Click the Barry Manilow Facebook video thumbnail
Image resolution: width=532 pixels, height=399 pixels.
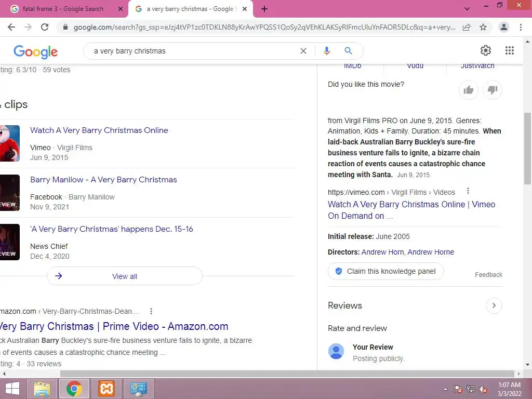coord(10,193)
